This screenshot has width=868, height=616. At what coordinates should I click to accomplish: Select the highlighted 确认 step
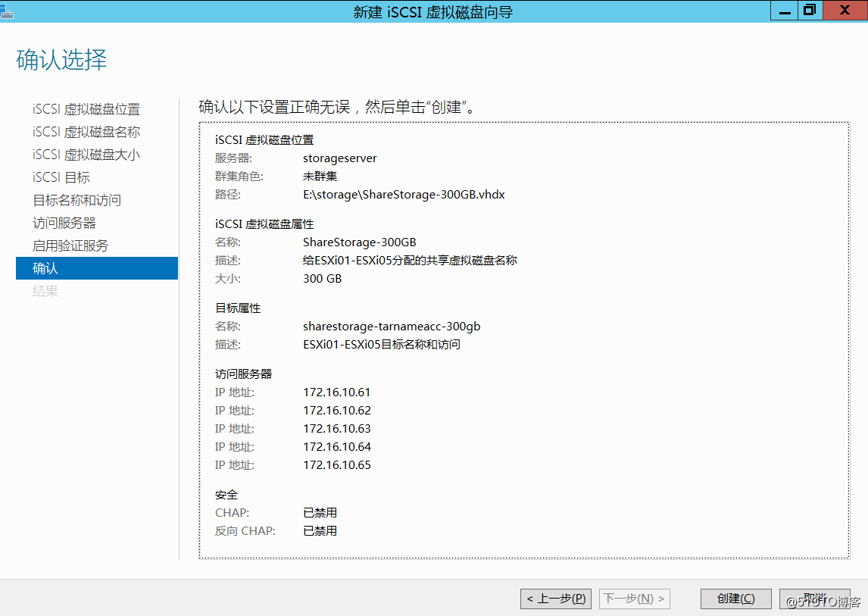(x=97, y=268)
